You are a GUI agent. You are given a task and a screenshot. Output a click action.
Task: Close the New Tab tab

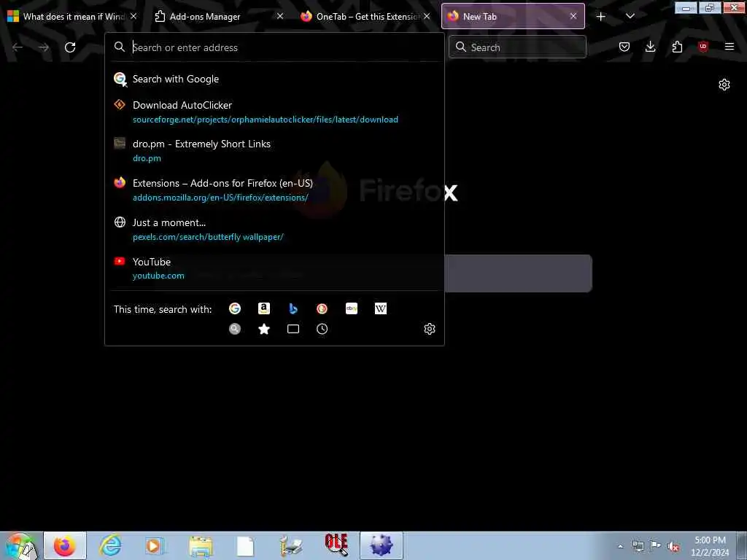(573, 16)
